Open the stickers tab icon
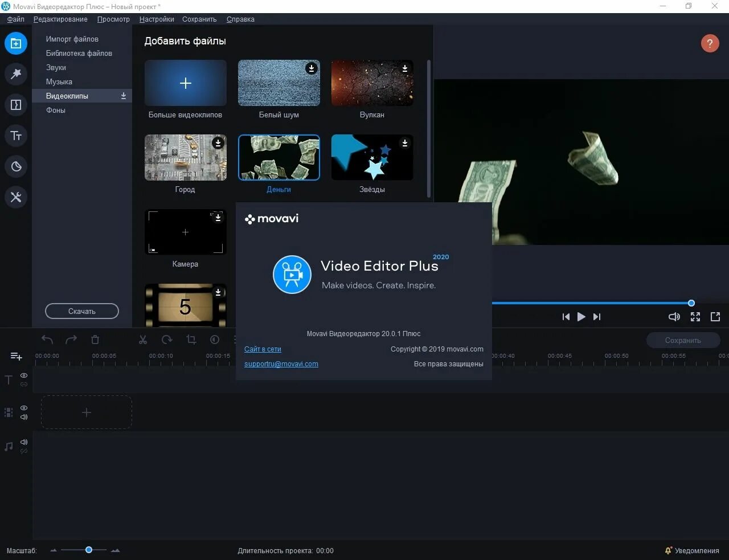Viewport: 729px width, 560px height. [16, 166]
